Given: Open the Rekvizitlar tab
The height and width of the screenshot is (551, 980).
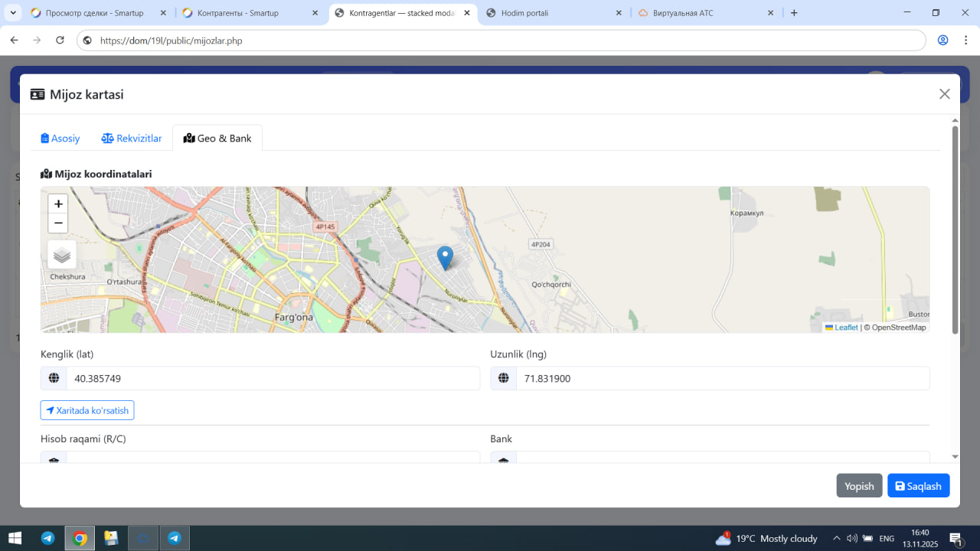Looking at the screenshot, I should (x=132, y=139).
